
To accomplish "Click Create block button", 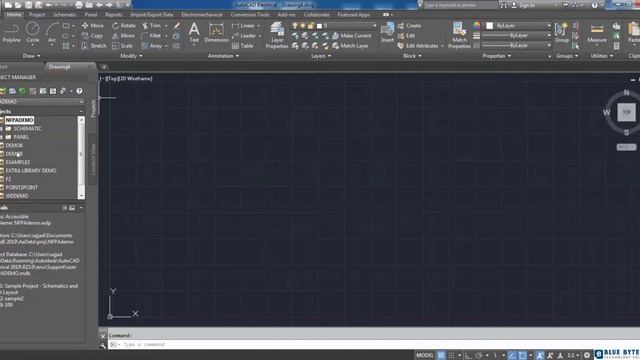I will tap(409, 25).
